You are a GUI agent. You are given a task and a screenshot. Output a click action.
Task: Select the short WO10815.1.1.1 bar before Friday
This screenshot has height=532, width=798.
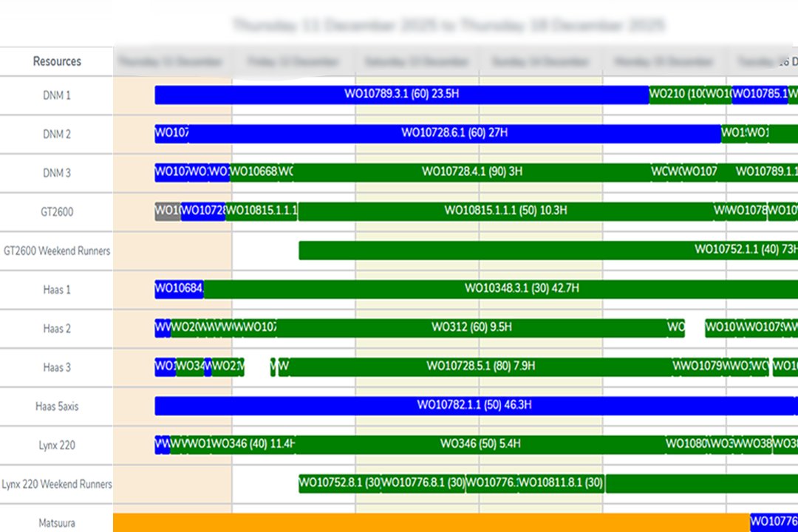click(x=262, y=211)
